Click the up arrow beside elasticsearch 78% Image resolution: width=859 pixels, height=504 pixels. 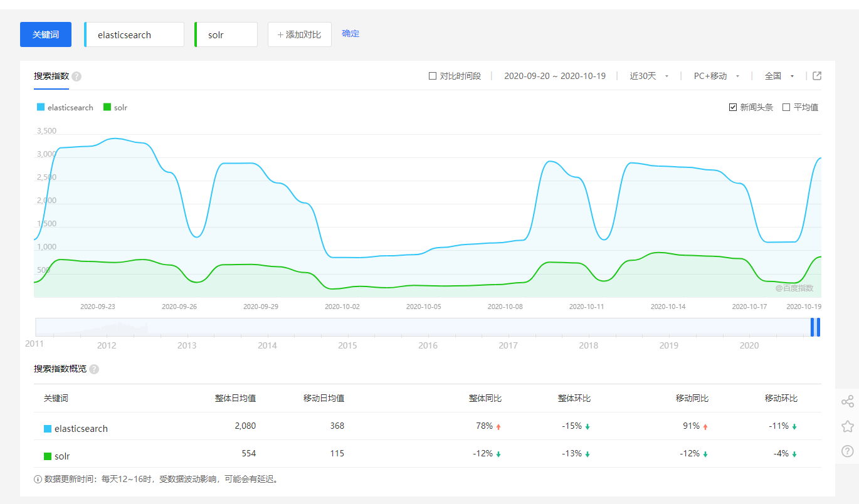click(x=498, y=426)
